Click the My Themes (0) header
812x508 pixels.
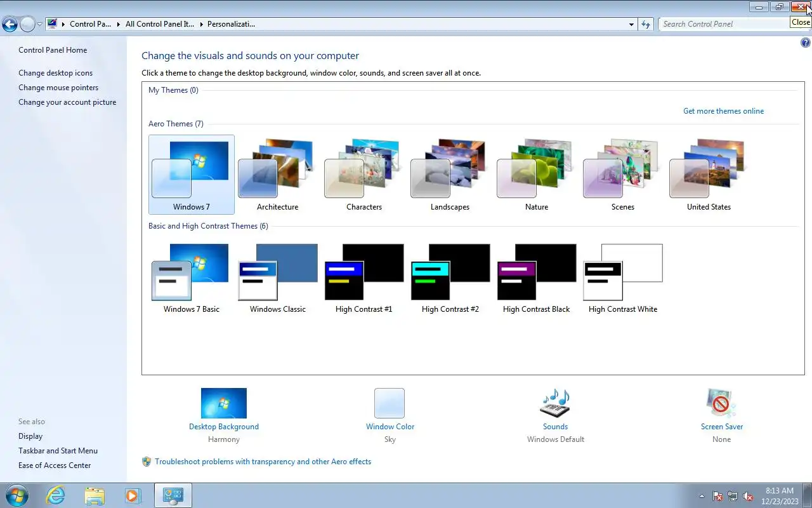click(173, 90)
